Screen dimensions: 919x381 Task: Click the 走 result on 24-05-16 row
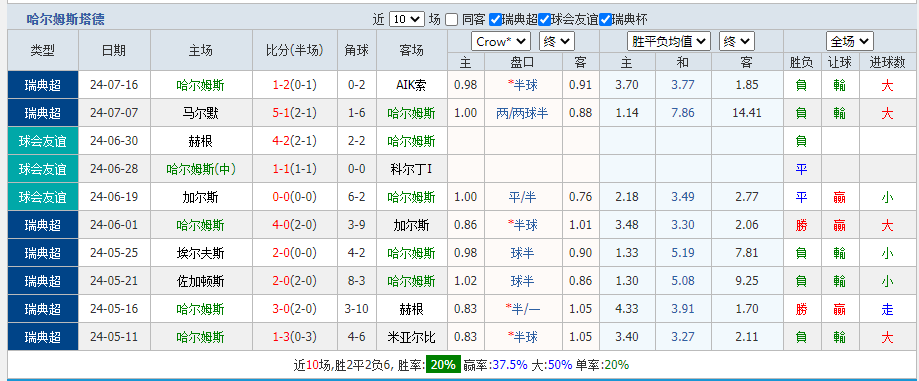(x=887, y=309)
